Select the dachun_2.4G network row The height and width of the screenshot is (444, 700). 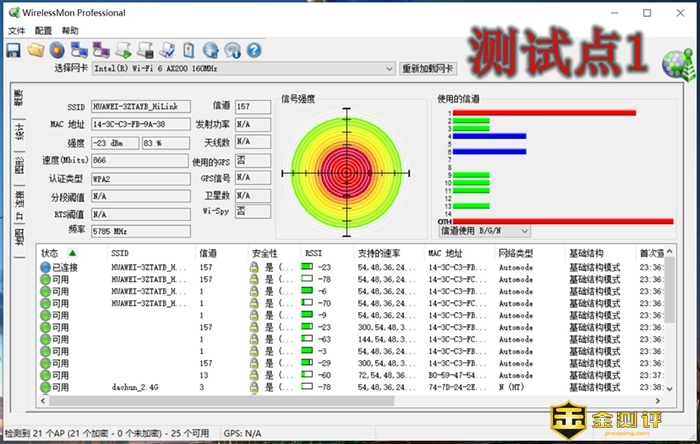tap(136, 387)
